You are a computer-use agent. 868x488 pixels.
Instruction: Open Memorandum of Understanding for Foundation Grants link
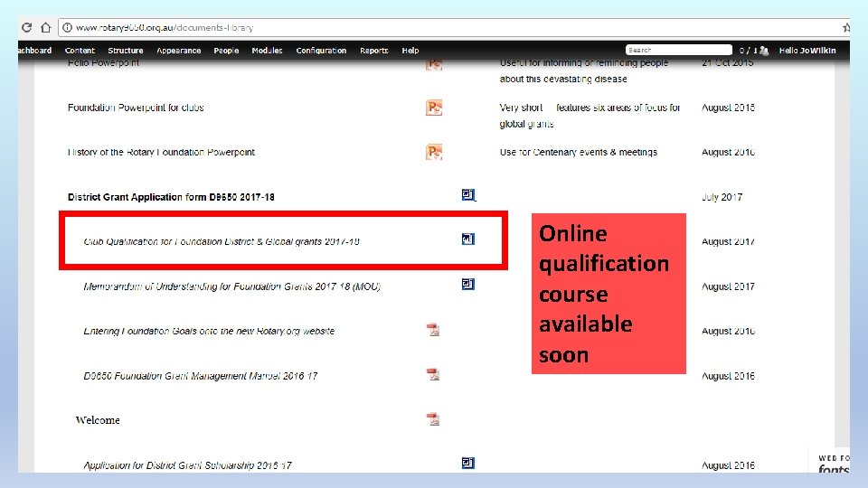[232, 286]
